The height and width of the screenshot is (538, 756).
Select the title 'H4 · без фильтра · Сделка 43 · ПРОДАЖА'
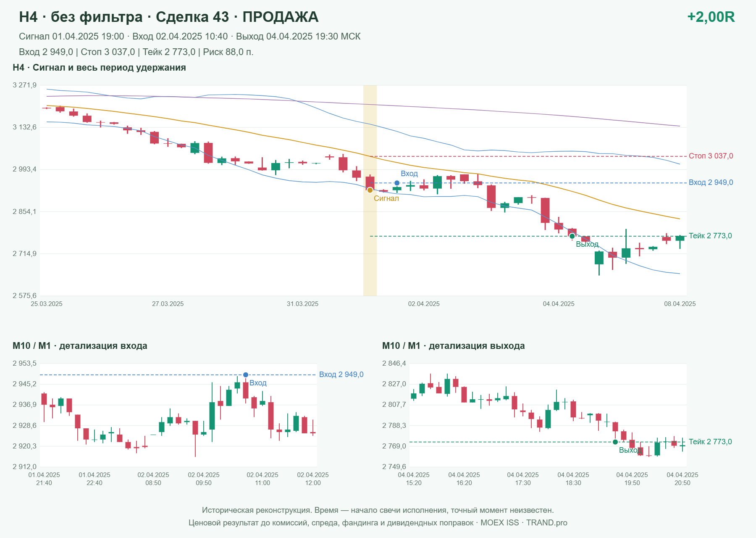(169, 17)
